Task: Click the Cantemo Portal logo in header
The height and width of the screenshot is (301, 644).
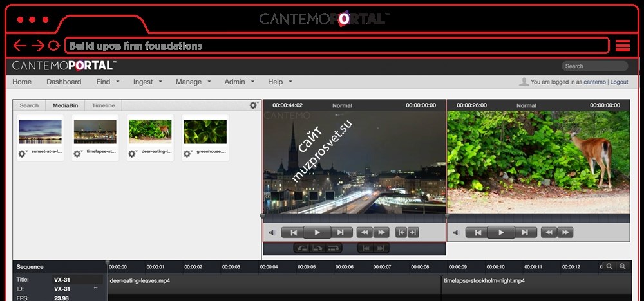Action: (x=64, y=66)
